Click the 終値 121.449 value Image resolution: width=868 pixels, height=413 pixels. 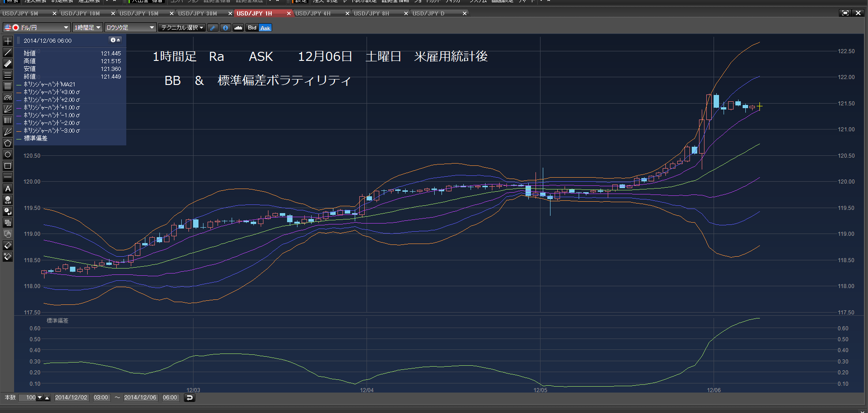[111, 77]
